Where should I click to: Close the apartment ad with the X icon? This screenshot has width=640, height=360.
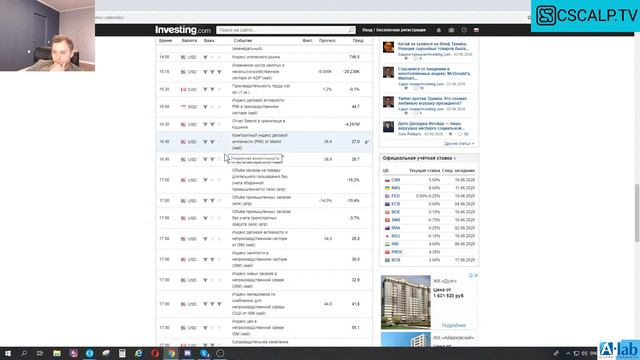pyautogui.click(x=476, y=276)
